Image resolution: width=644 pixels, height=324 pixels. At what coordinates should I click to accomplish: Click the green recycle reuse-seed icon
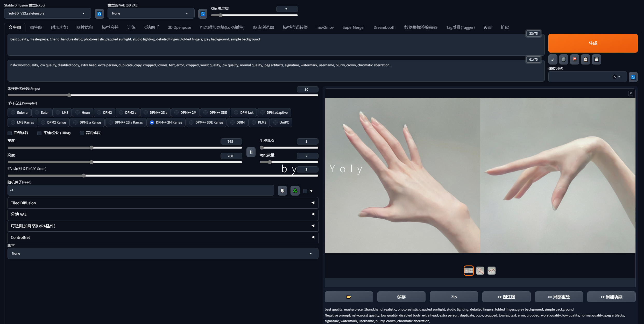[x=295, y=191]
